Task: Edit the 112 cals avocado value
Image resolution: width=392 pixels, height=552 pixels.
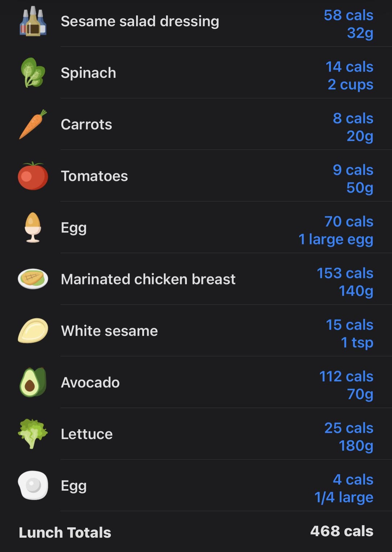Action: [x=346, y=376]
